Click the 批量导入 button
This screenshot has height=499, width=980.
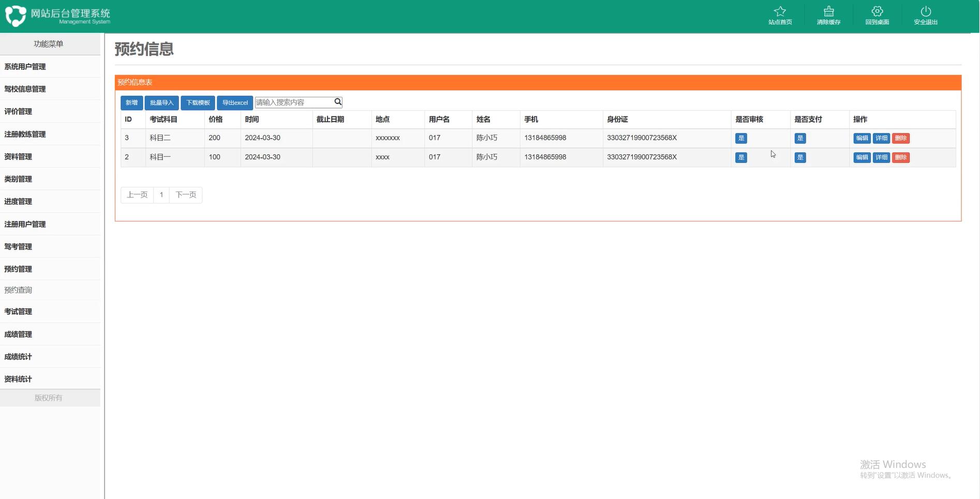tap(161, 102)
